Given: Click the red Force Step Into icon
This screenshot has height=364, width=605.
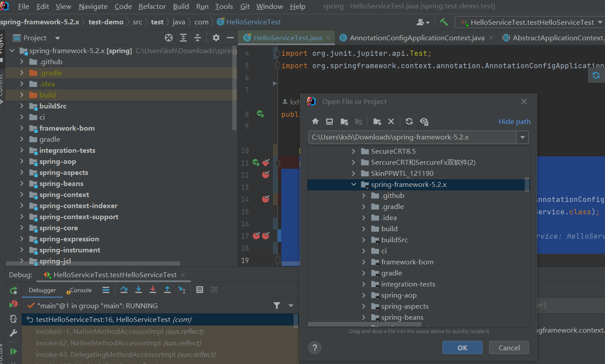Looking at the screenshot, I should [x=153, y=290].
